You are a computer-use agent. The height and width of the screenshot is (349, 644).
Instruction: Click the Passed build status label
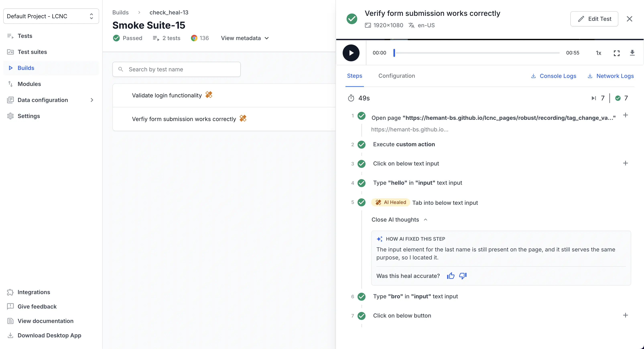[132, 38]
